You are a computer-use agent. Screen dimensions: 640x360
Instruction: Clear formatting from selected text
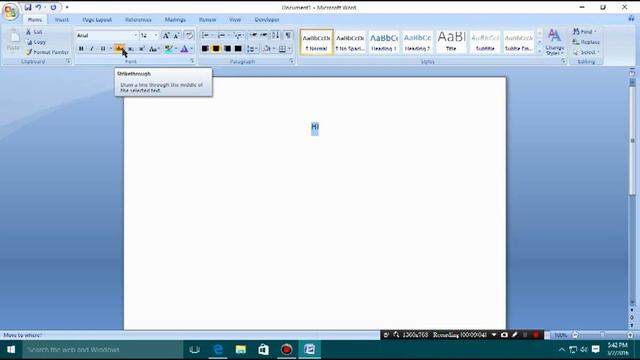click(189, 36)
